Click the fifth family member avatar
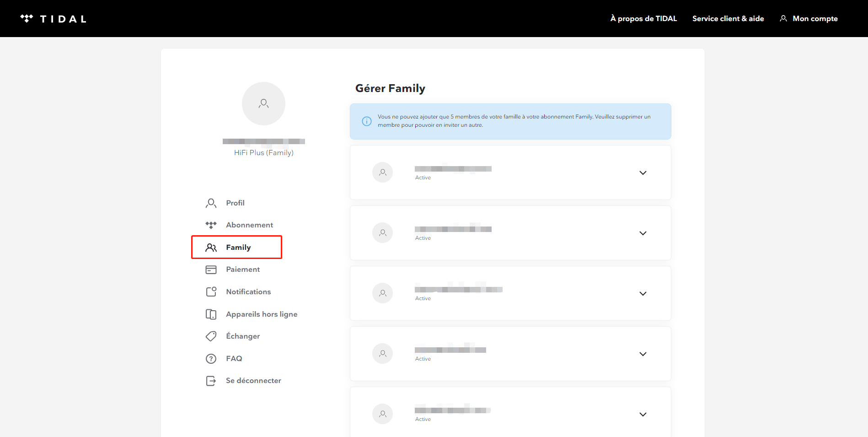 (383, 414)
